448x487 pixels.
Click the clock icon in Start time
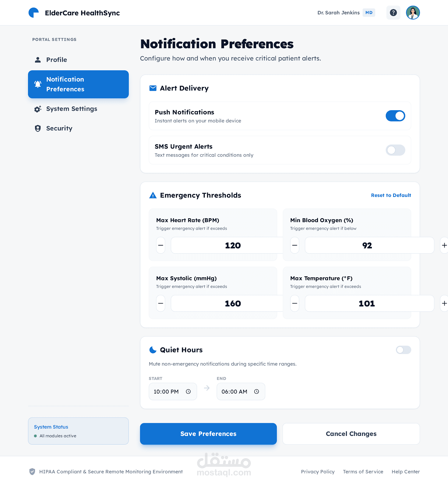tap(188, 392)
